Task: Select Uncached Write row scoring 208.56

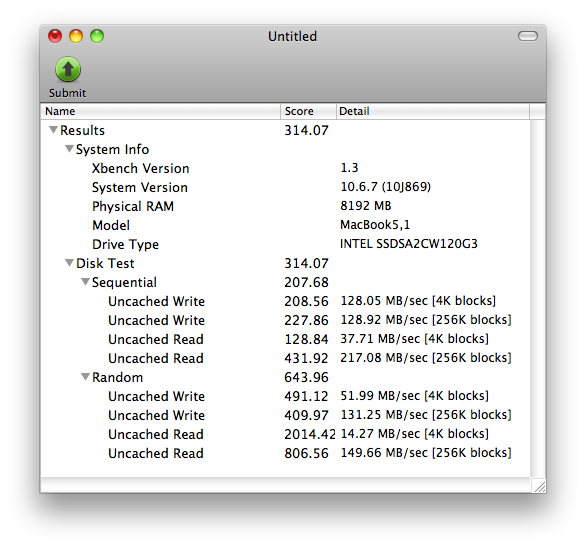Action: tap(285, 301)
